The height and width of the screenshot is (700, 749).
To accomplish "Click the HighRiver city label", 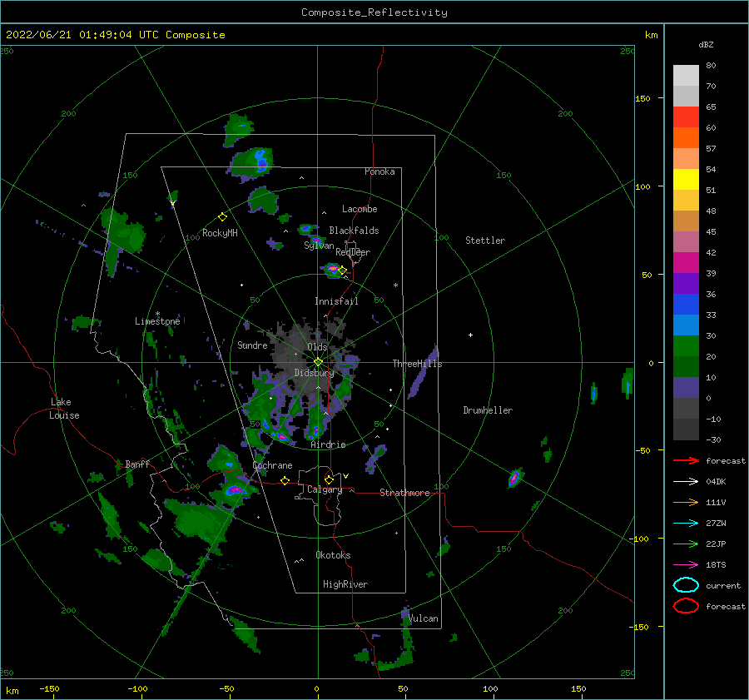I will coord(345,584).
